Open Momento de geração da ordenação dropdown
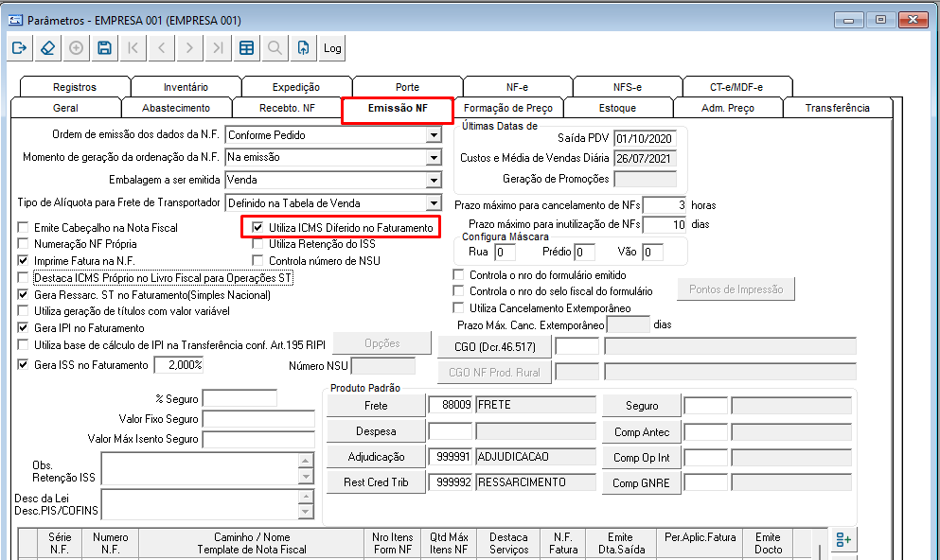The image size is (940, 560). pos(435,158)
